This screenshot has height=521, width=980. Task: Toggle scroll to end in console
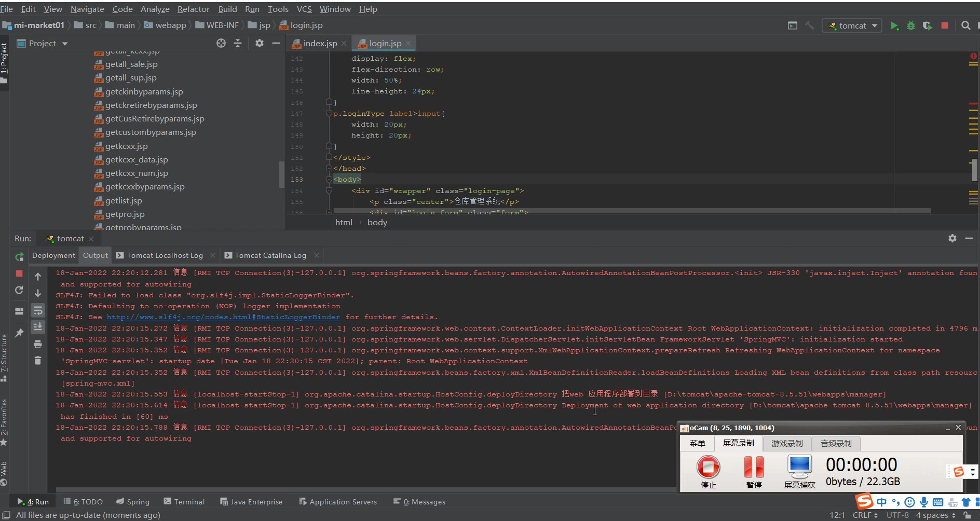tap(38, 326)
